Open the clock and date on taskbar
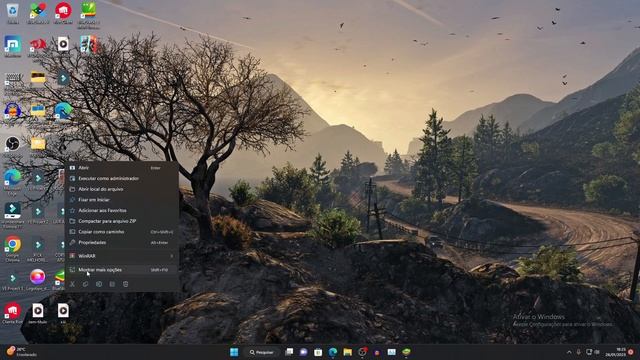The image size is (640, 360). click(615, 352)
